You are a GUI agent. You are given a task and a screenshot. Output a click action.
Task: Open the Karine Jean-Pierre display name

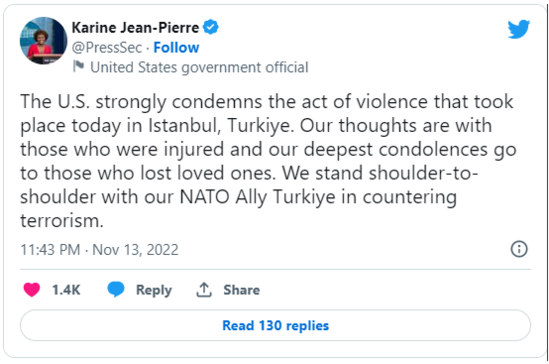click(x=135, y=27)
